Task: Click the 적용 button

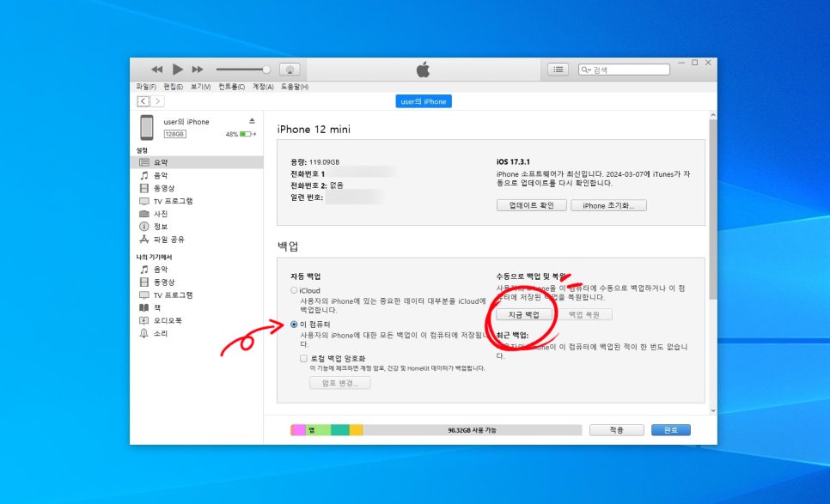Action: (x=617, y=430)
